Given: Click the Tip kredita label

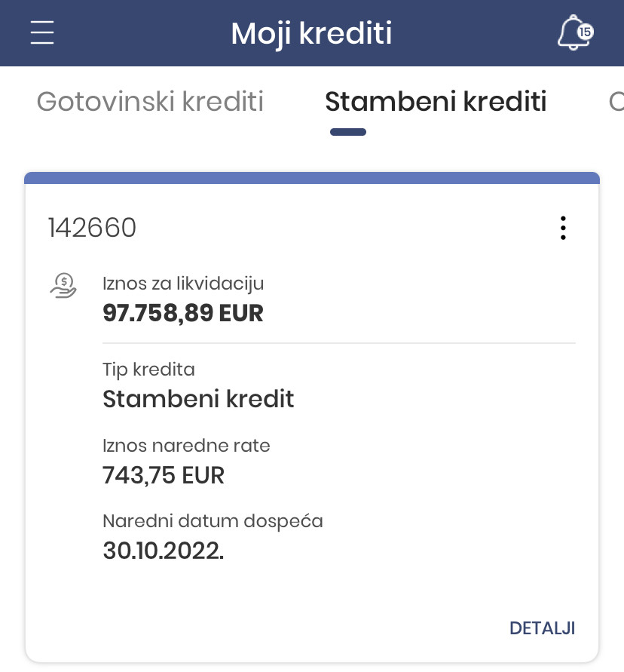Looking at the screenshot, I should point(148,370).
